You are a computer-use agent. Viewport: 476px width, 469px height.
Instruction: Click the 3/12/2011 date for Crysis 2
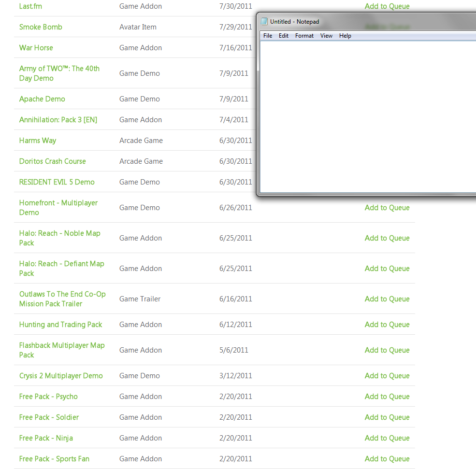coord(235,376)
